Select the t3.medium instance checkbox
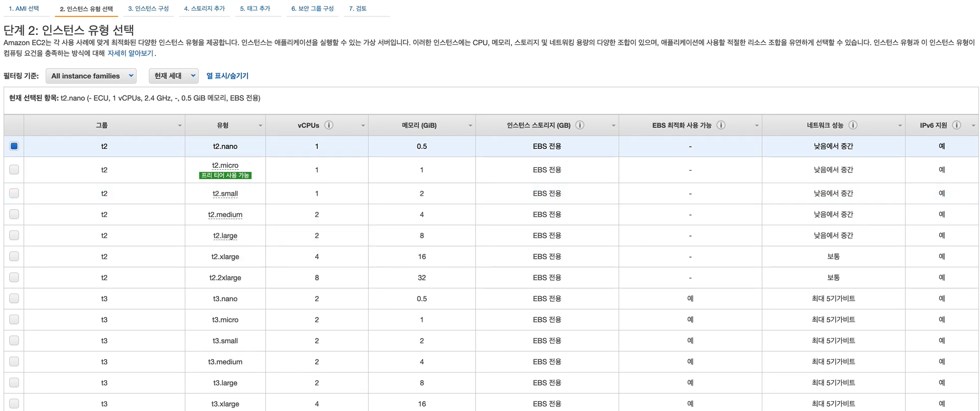980x411 pixels. (14, 362)
